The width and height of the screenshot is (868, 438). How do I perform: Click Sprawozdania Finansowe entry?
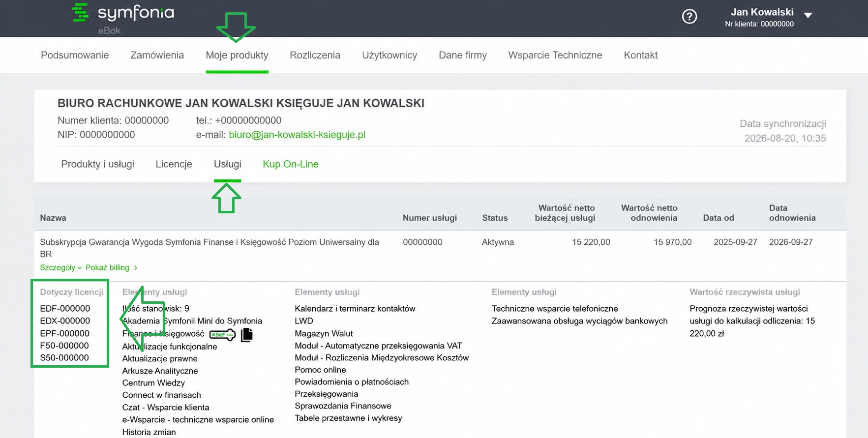[343, 406]
